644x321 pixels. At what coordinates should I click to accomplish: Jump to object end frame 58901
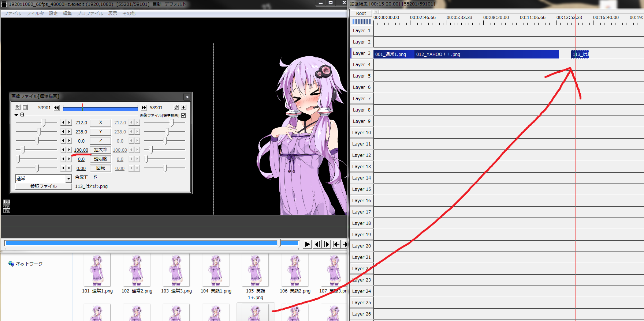(x=144, y=107)
